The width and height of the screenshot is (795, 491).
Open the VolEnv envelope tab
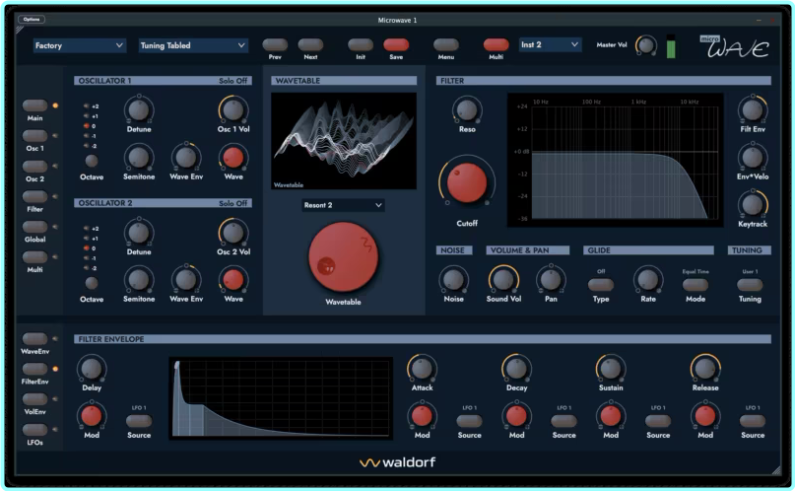click(35, 399)
